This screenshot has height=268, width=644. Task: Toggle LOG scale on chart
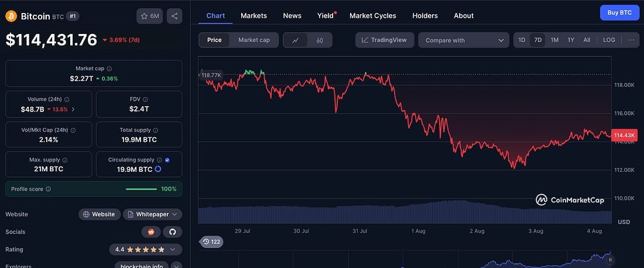609,40
